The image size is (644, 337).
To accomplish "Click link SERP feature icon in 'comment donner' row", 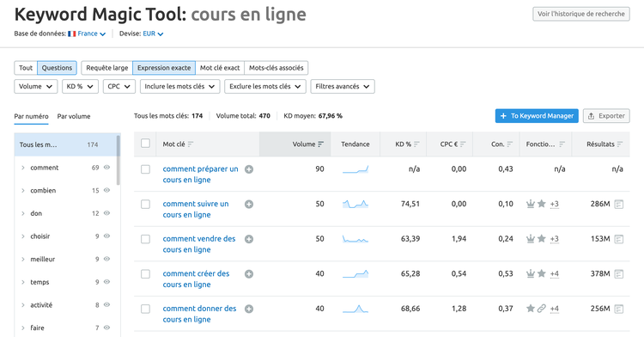I will [542, 309].
